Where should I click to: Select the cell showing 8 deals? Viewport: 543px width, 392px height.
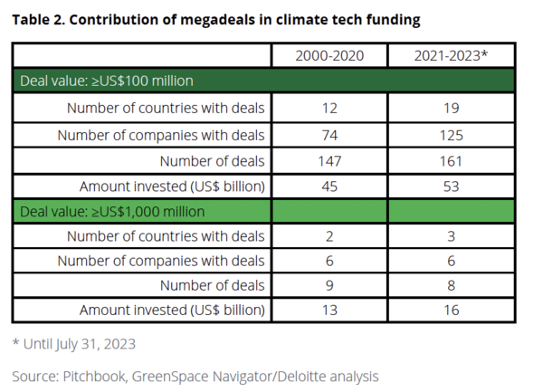(x=448, y=285)
